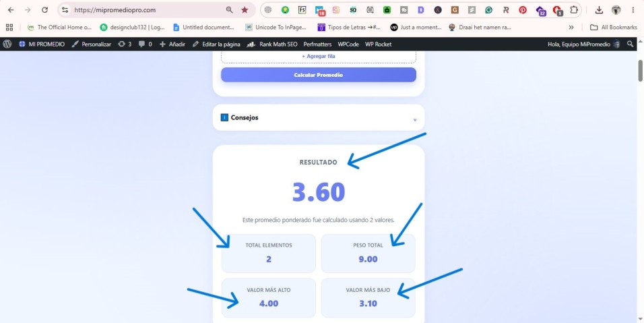Image resolution: width=644 pixels, height=323 pixels.
Task: Open MI PROMEDIO site menu
Action: coord(42,44)
